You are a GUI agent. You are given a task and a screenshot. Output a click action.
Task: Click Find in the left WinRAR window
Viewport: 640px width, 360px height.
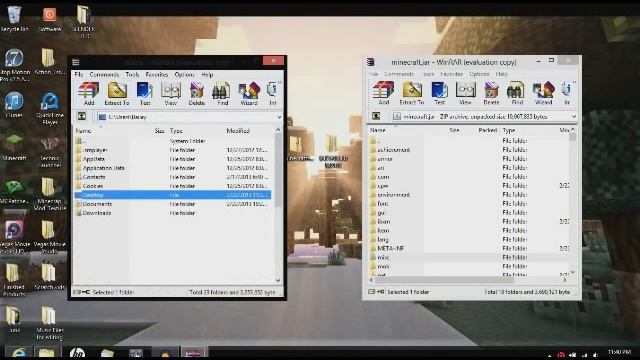(222, 94)
